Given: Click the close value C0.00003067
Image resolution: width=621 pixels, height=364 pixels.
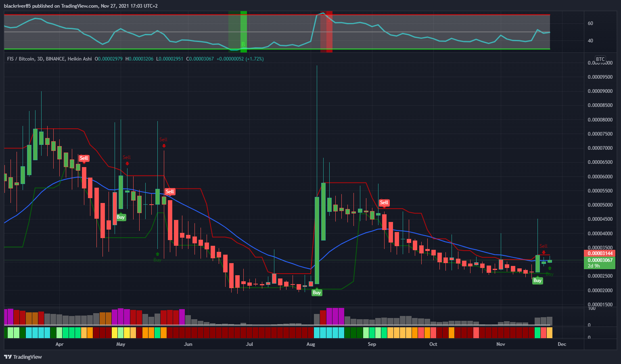Looking at the screenshot, I should point(200,59).
